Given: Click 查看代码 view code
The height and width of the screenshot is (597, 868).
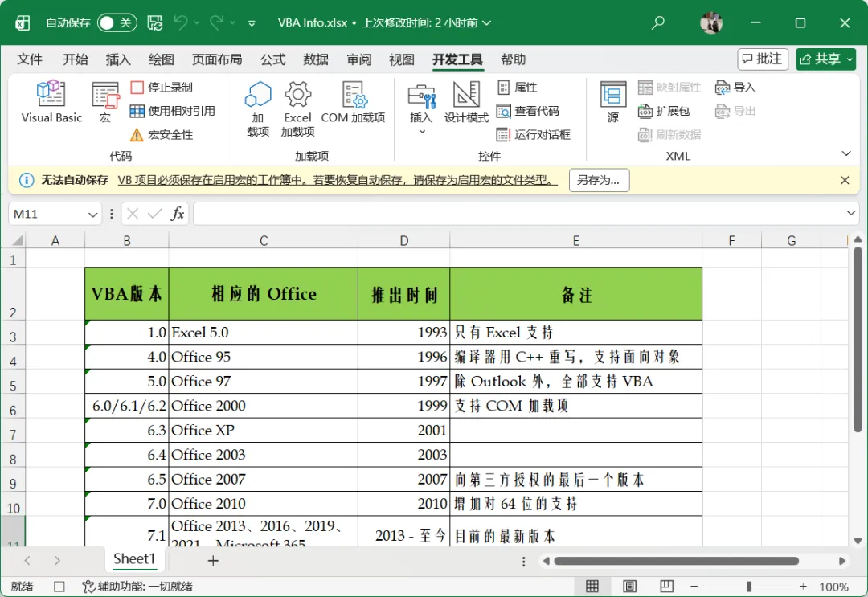Looking at the screenshot, I should pyautogui.click(x=528, y=111).
